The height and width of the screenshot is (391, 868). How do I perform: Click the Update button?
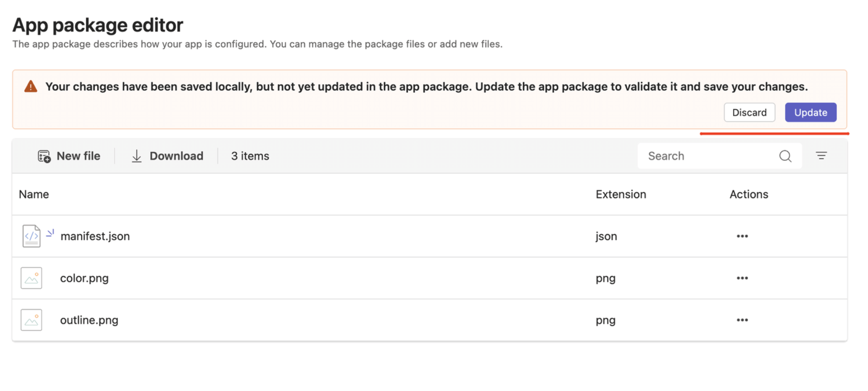pyautogui.click(x=811, y=113)
